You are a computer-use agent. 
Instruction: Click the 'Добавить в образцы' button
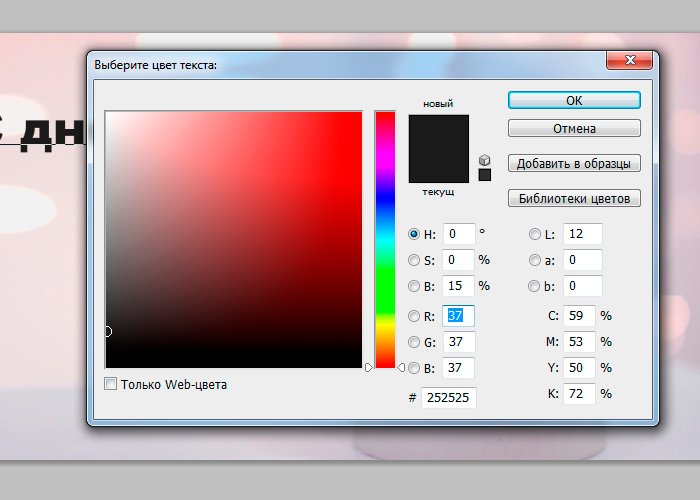point(574,163)
